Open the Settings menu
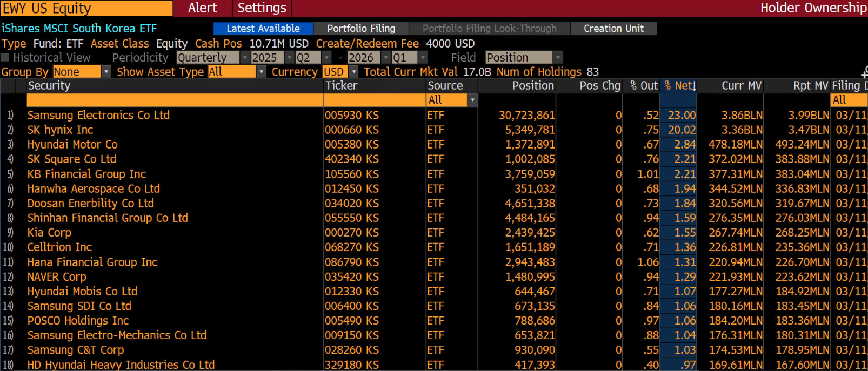This screenshot has width=868, height=371. pyautogui.click(x=262, y=8)
